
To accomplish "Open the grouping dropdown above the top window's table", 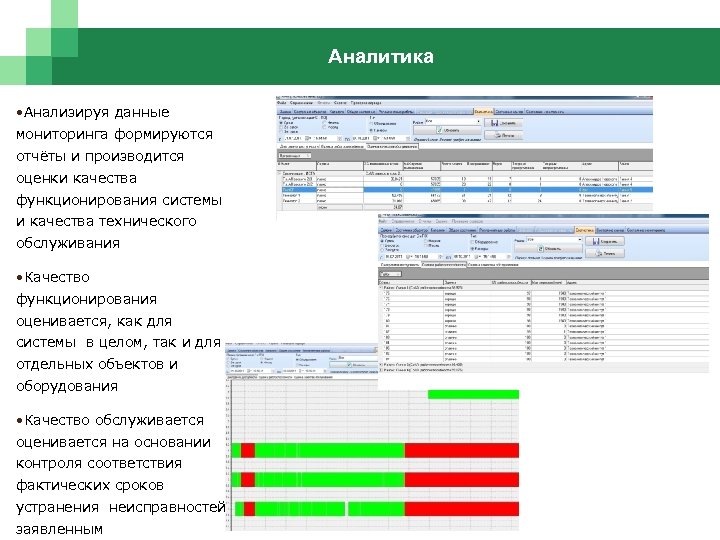I will coord(295,156).
